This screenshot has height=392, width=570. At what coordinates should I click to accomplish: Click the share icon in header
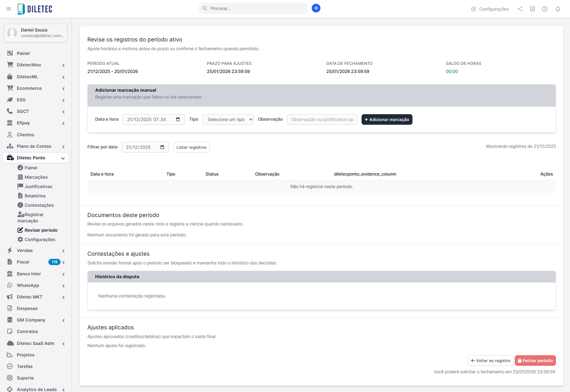tap(520, 9)
